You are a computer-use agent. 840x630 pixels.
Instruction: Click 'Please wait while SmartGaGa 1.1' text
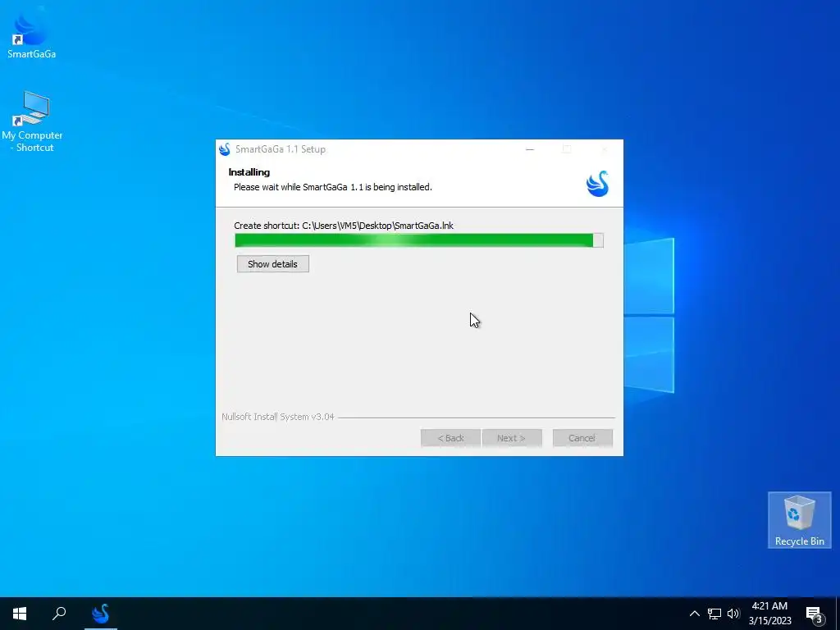333,187
